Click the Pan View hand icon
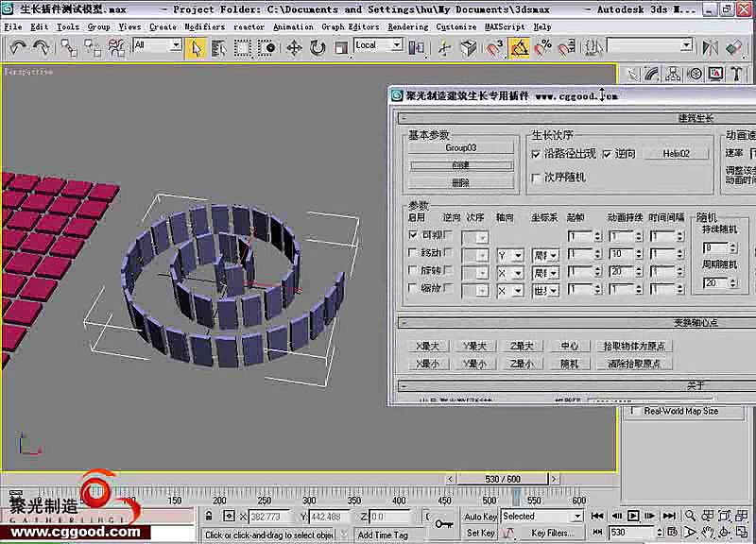Screen dimensions: 756x544 point(709,532)
